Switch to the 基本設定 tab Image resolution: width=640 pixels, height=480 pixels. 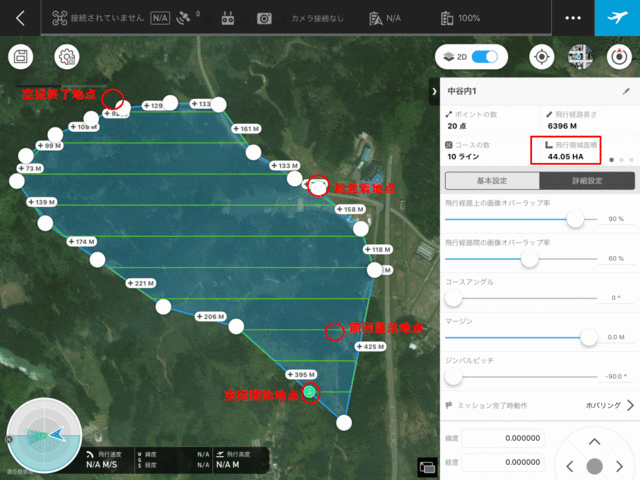tap(492, 181)
